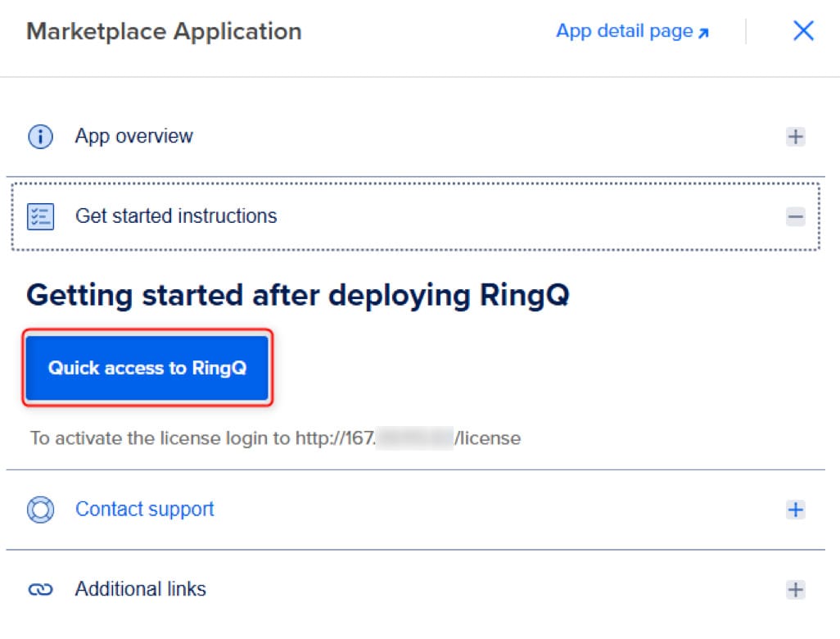Click the Quick access to RingQ button
The height and width of the screenshot is (639, 840).
point(147,368)
